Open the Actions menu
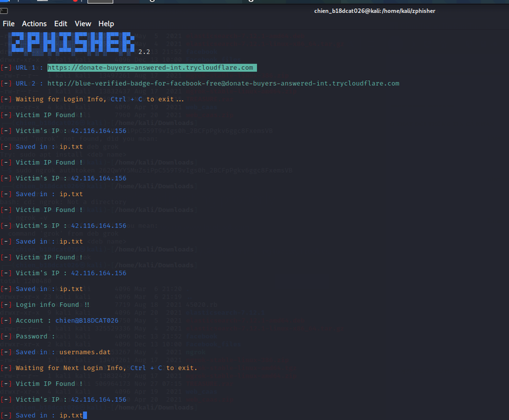This screenshot has width=509, height=420. pos(34,23)
